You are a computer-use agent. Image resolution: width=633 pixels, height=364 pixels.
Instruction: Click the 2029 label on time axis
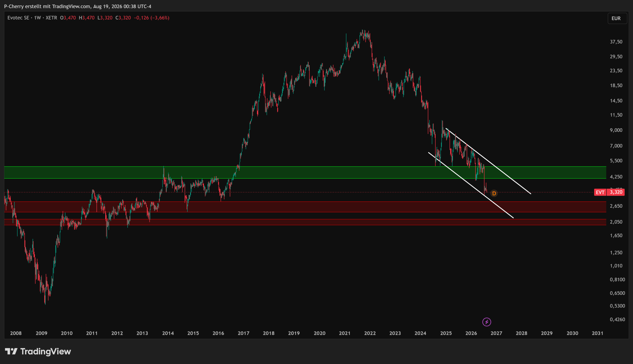point(547,333)
